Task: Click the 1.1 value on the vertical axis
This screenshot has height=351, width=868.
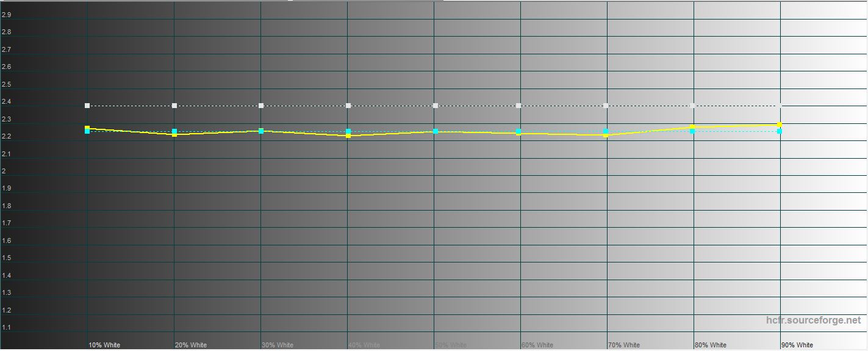Action: point(7,328)
